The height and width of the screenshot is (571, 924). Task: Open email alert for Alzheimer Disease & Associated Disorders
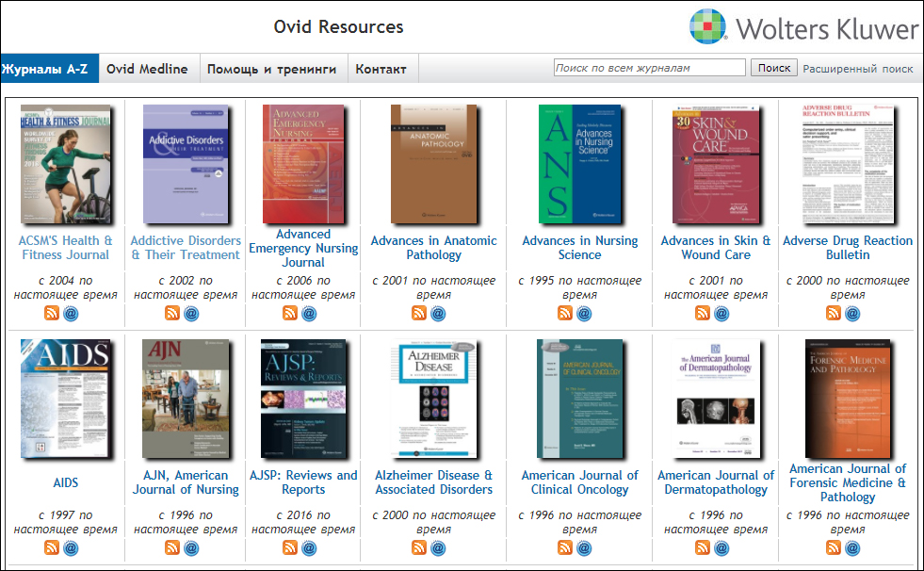[x=437, y=547]
